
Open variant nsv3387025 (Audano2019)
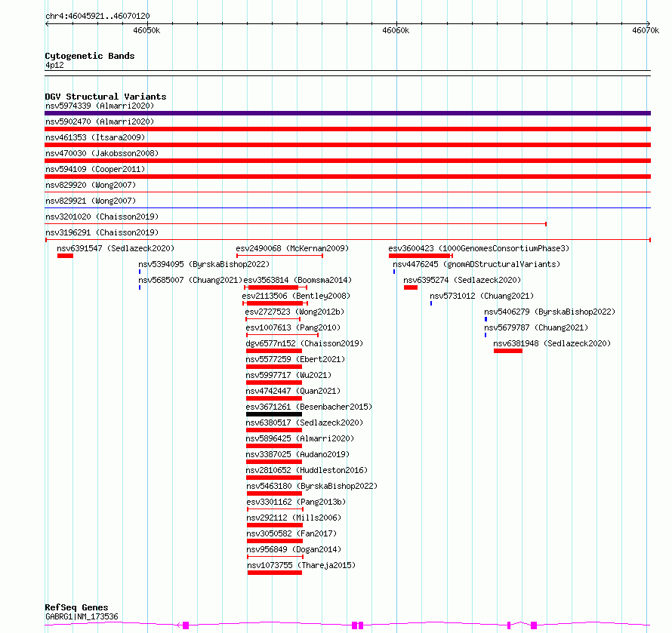(297, 454)
